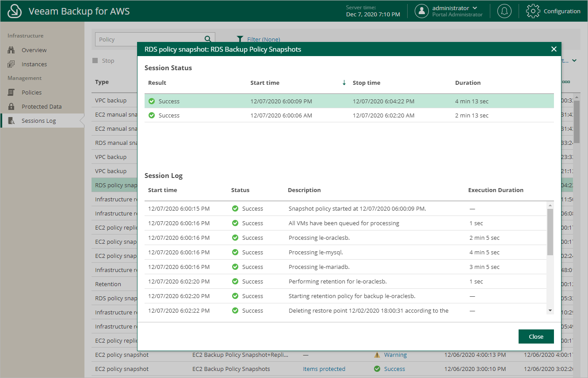Click the sort arrow on Start time column

click(344, 83)
